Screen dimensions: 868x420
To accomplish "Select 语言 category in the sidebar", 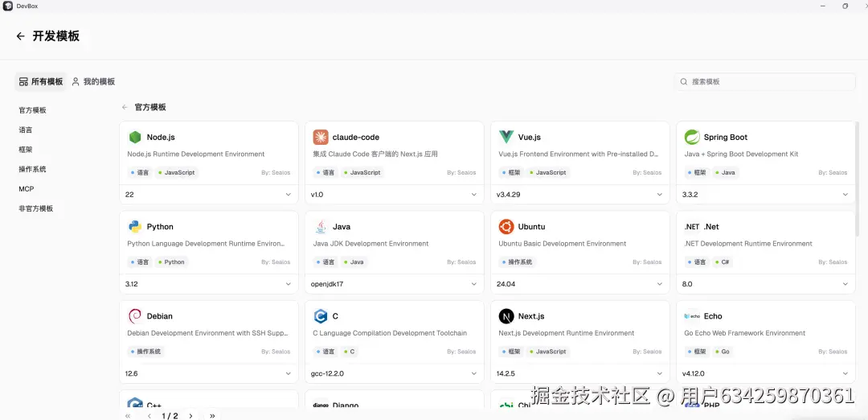I will (26, 130).
